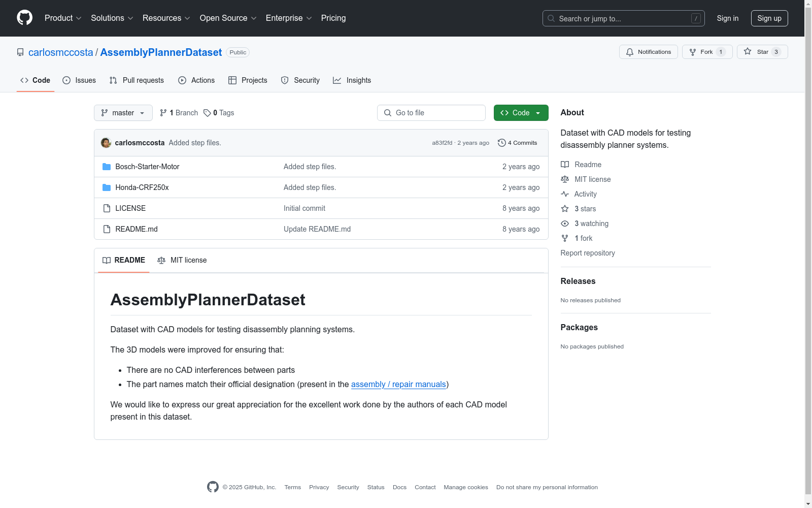Open the LICENSE file
The image size is (812, 508).
pos(130,208)
